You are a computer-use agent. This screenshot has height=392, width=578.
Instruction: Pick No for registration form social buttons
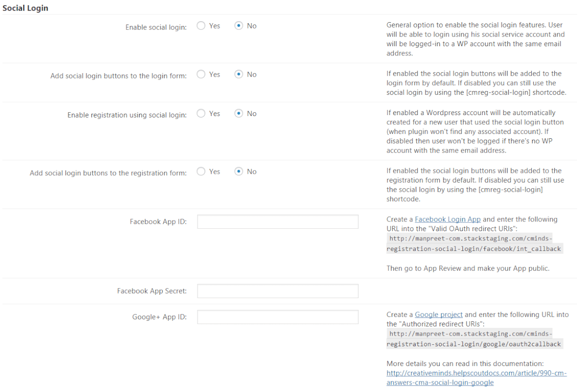click(x=239, y=172)
